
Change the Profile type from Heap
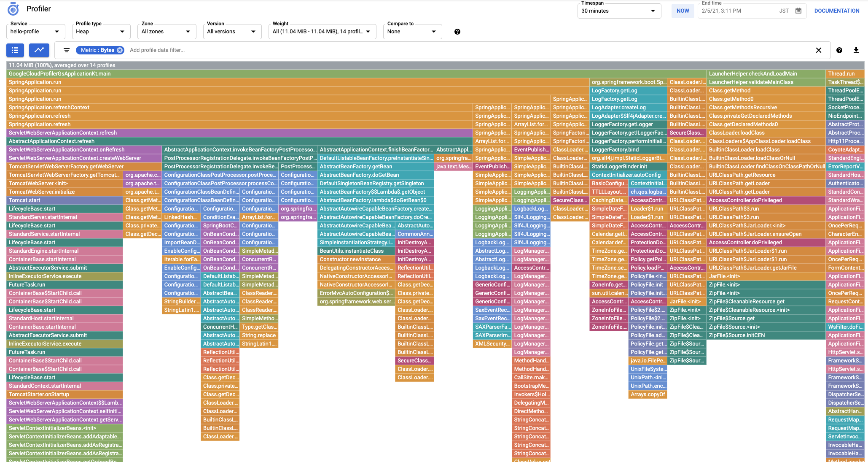click(x=101, y=31)
